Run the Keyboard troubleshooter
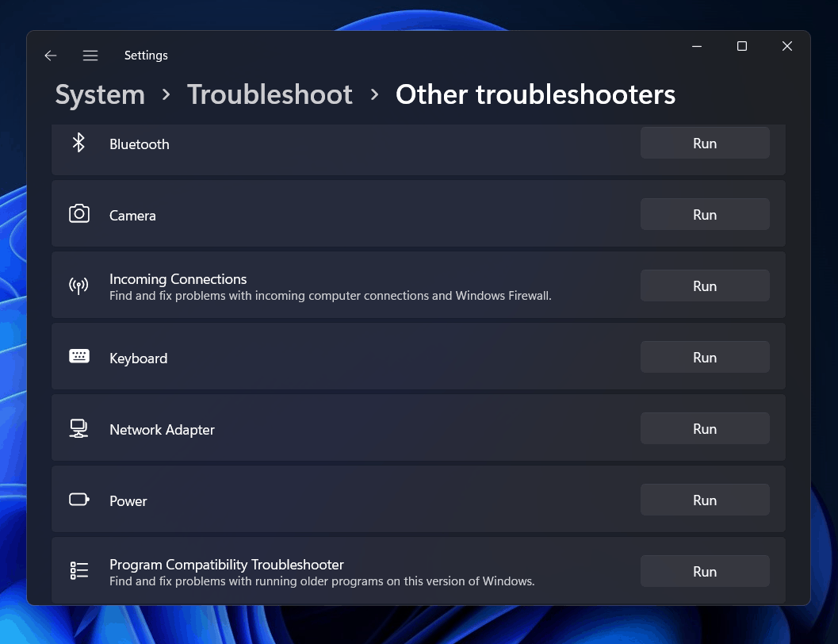This screenshot has width=838, height=644. click(x=704, y=357)
